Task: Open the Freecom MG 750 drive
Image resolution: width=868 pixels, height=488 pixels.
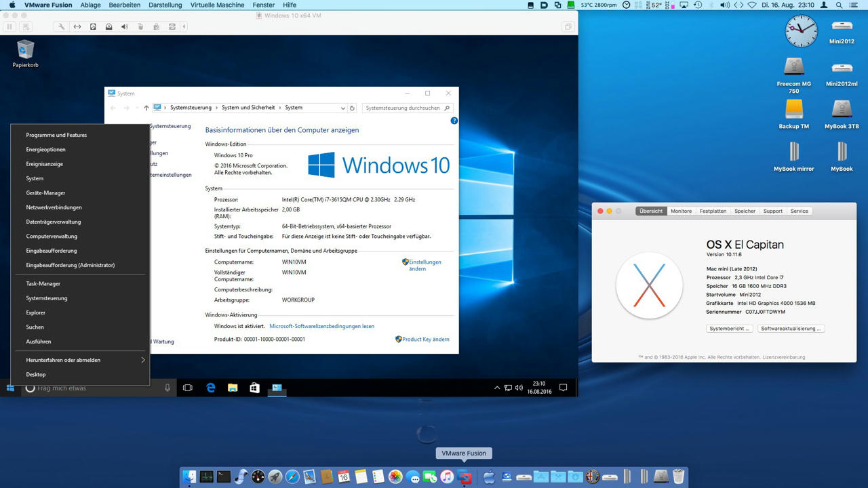Action: [x=793, y=75]
